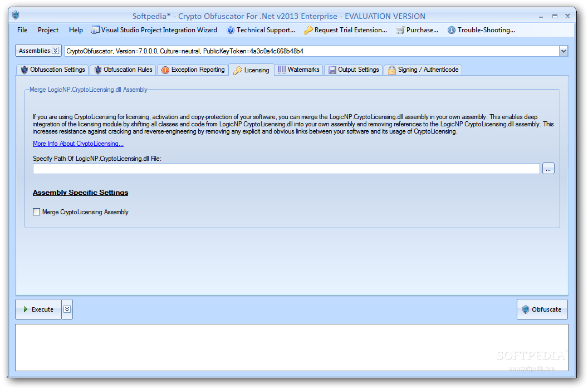Viewport: 588px width, 389px height.
Task: Open Visual Studio Project Integration Wizard
Action: 154,30
